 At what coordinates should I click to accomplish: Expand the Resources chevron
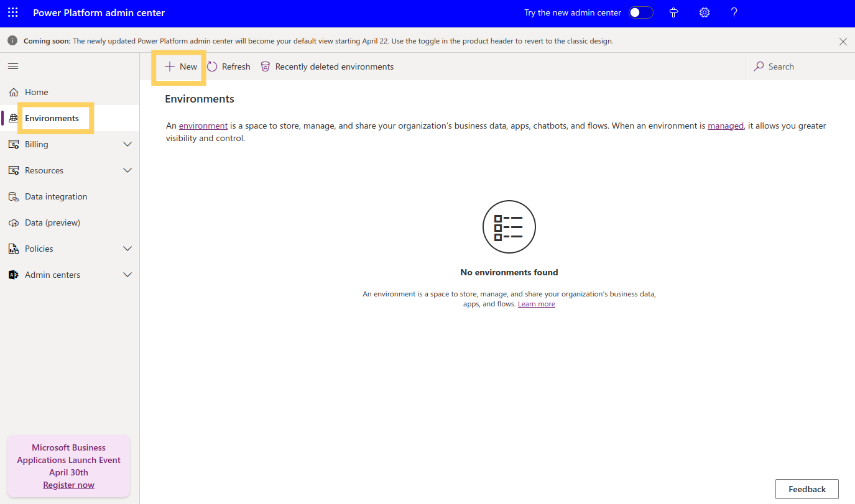(127, 170)
